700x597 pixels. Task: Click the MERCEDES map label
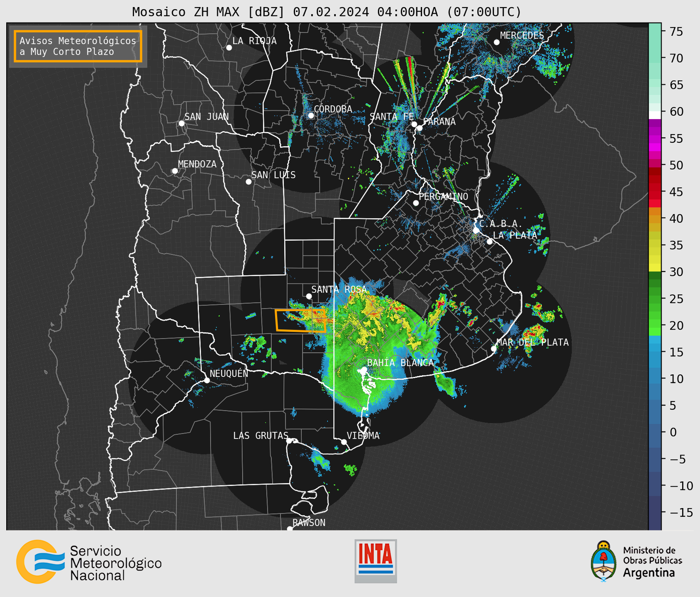(x=522, y=36)
